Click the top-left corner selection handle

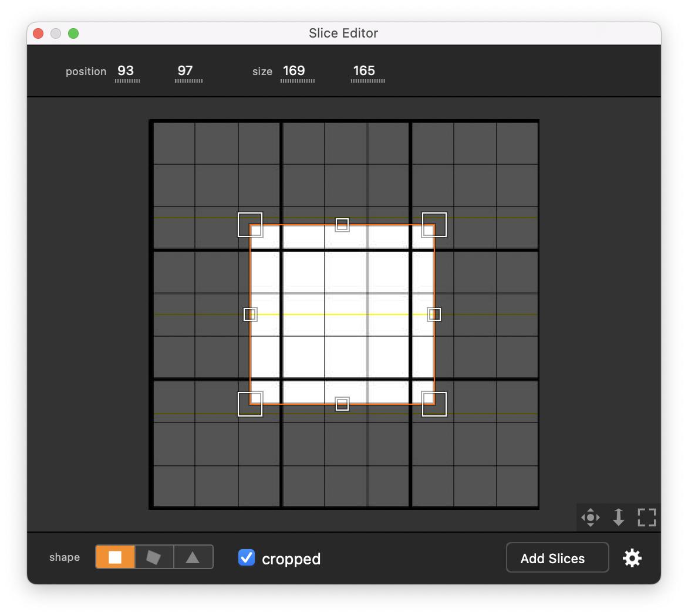[x=250, y=225]
